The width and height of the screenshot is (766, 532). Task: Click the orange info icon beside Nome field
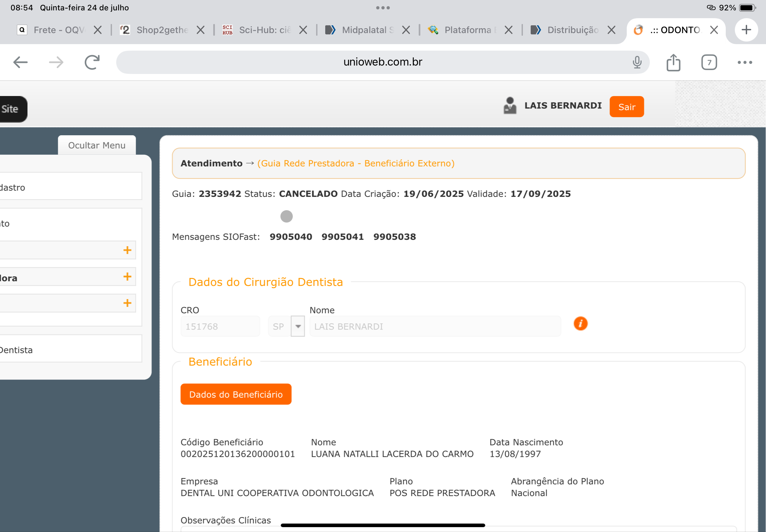coord(580,323)
